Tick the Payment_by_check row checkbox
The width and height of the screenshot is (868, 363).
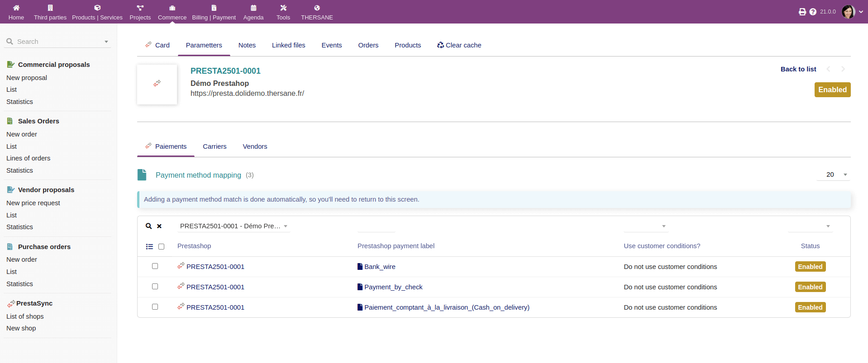[155, 287]
